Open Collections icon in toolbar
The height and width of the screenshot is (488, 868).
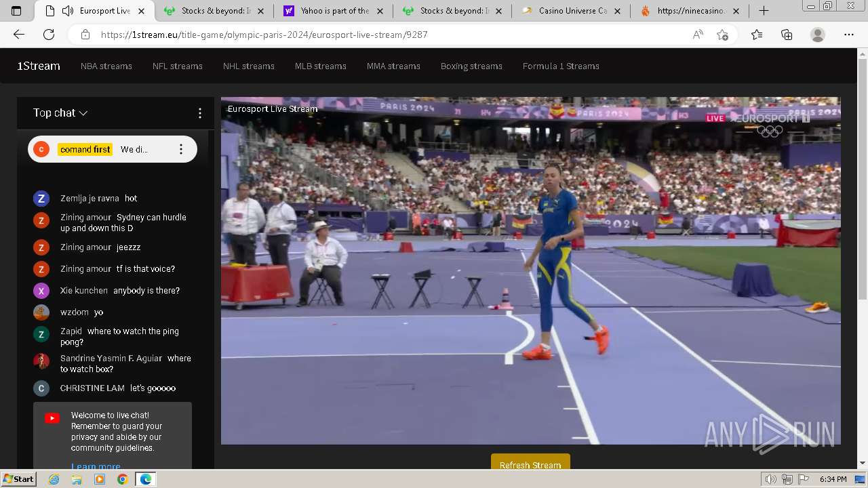tap(787, 35)
